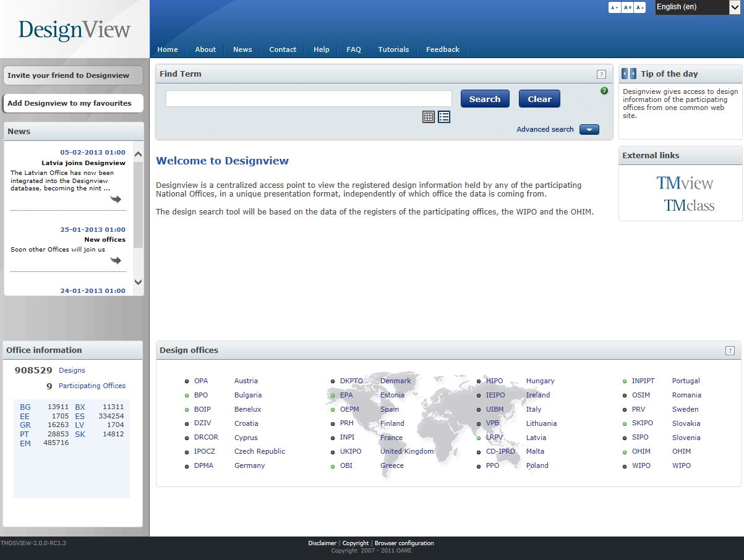This screenshot has height=560, width=744.
Task: Open Tutorials in the navigation bar
Action: [393, 49]
